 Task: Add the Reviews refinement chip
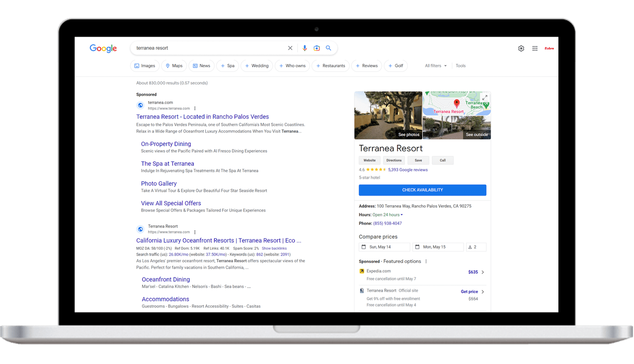point(366,66)
